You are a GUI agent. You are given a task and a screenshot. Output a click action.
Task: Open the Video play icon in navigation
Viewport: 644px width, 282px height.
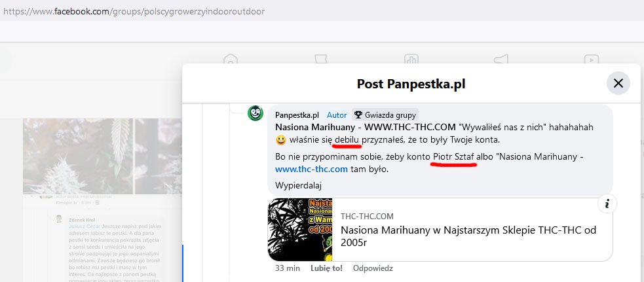(591, 59)
